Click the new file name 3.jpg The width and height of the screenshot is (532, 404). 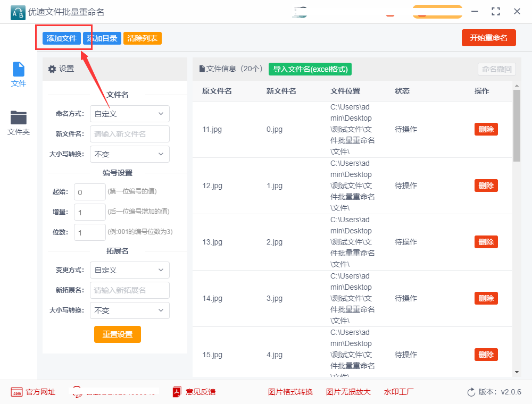tap(275, 298)
